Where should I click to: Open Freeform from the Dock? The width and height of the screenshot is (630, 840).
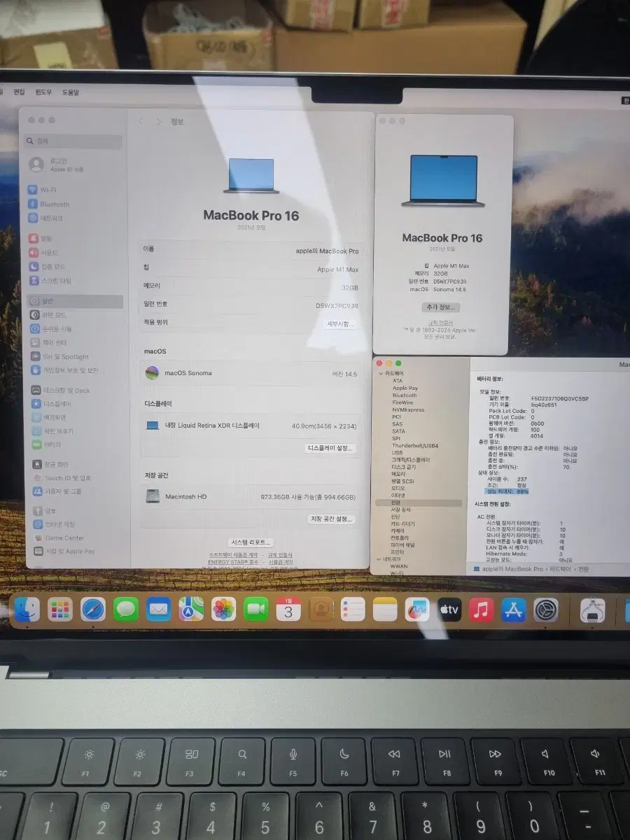click(x=417, y=610)
